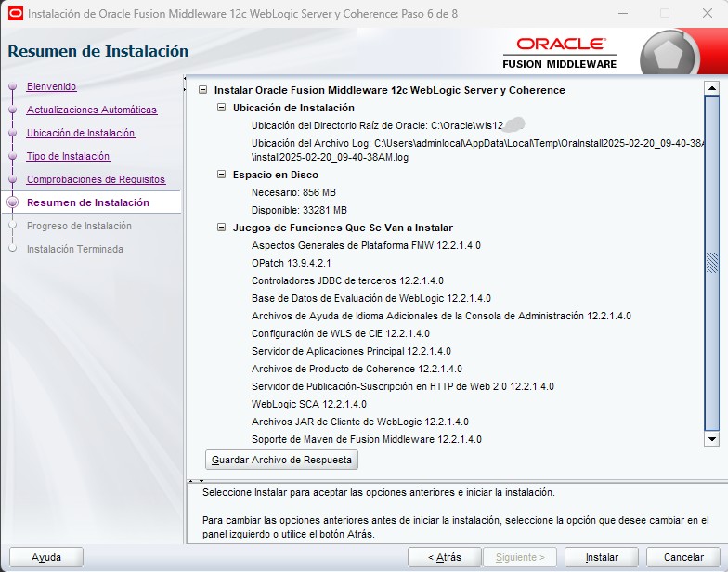Select Soporte de Maven de Fusion Middleware row

366,439
